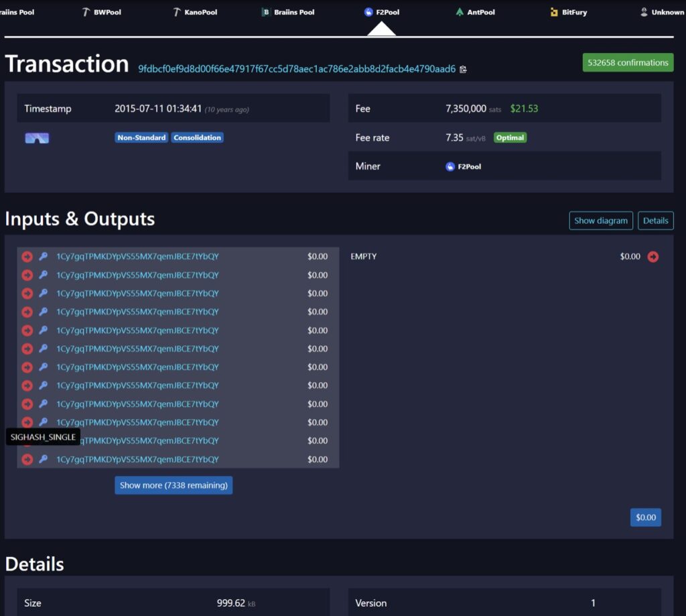Image resolution: width=686 pixels, height=616 pixels.
Task: Click the key icon on first input row
Action: click(x=43, y=257)
